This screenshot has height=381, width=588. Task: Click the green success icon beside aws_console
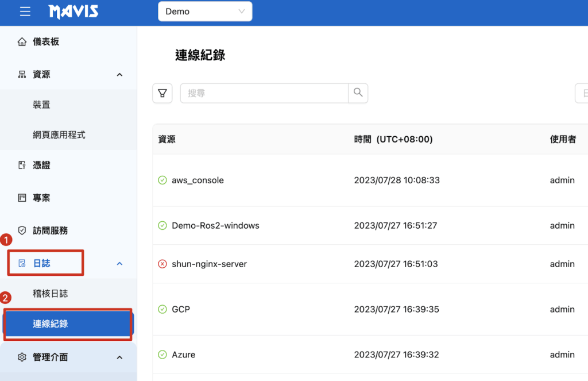[163, 180]
